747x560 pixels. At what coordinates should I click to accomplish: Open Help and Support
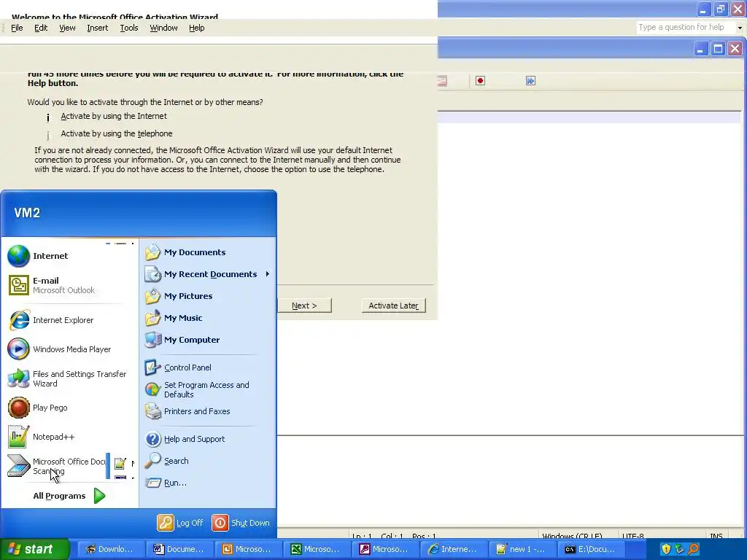pos(185,439)
